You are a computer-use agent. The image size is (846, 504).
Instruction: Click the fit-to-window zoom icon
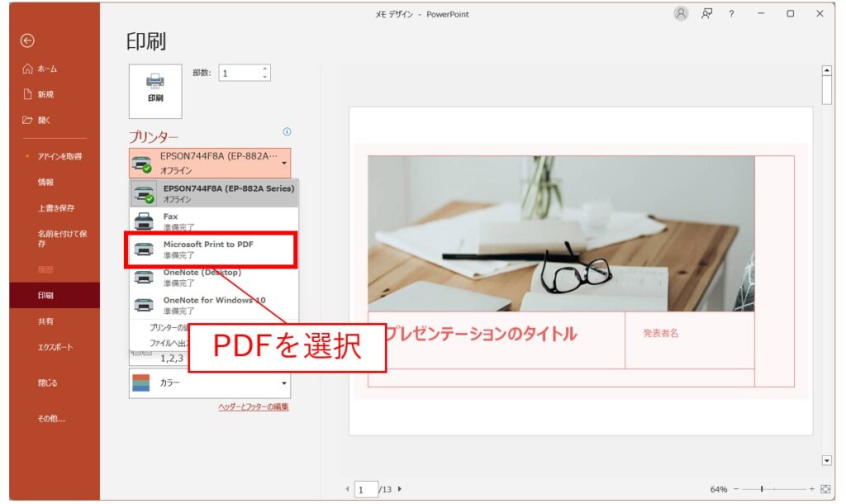coord(825,489)
